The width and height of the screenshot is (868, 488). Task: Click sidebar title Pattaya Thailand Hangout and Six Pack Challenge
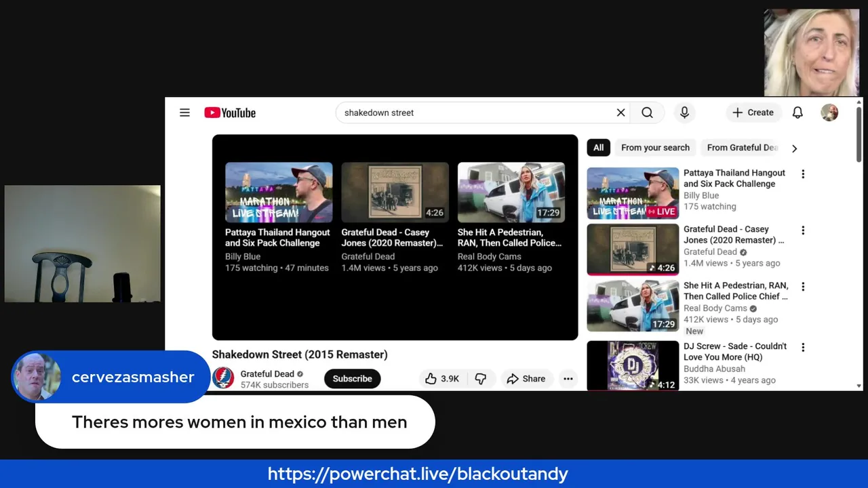coord(734,178)
